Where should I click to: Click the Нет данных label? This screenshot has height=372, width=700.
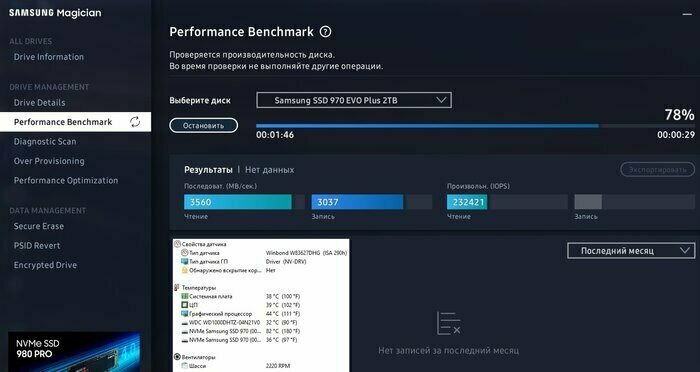(x=270, y=170)
